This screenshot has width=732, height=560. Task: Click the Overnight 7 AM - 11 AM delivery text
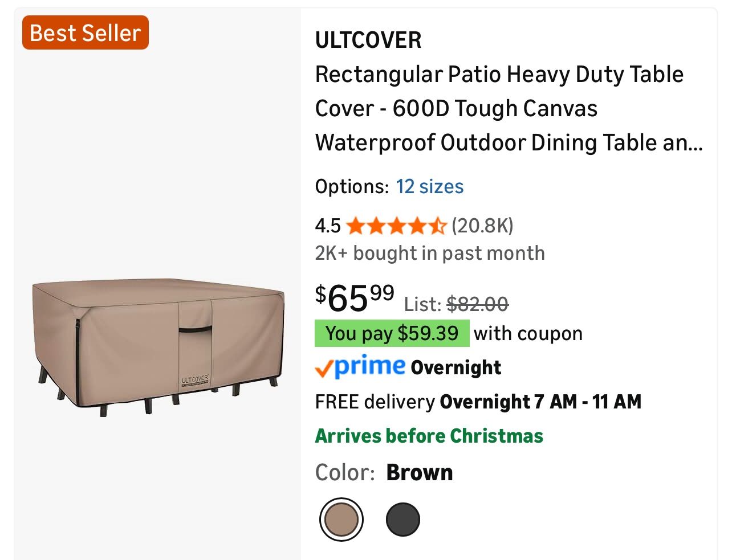tap(540, 402)
